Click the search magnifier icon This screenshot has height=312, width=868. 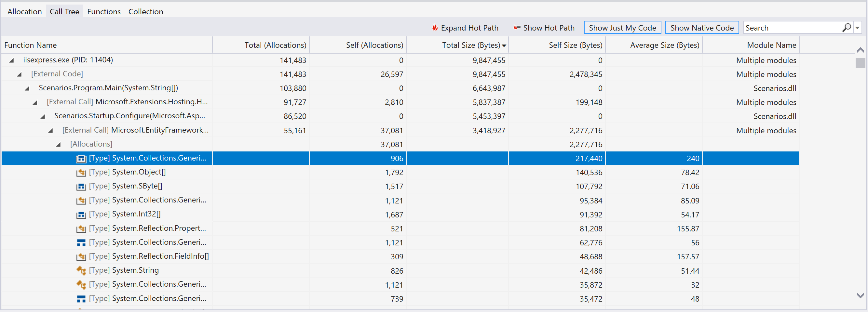click(x=846, y=28)
